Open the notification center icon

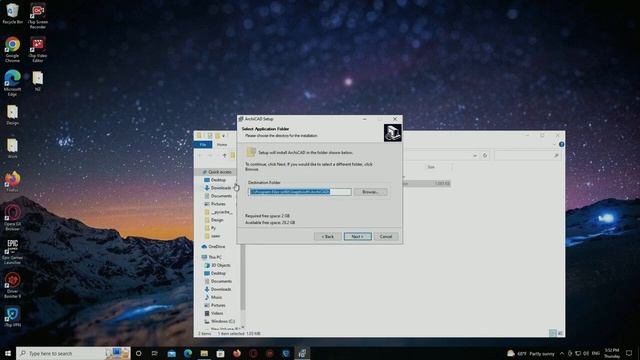(x=629, y=353)
